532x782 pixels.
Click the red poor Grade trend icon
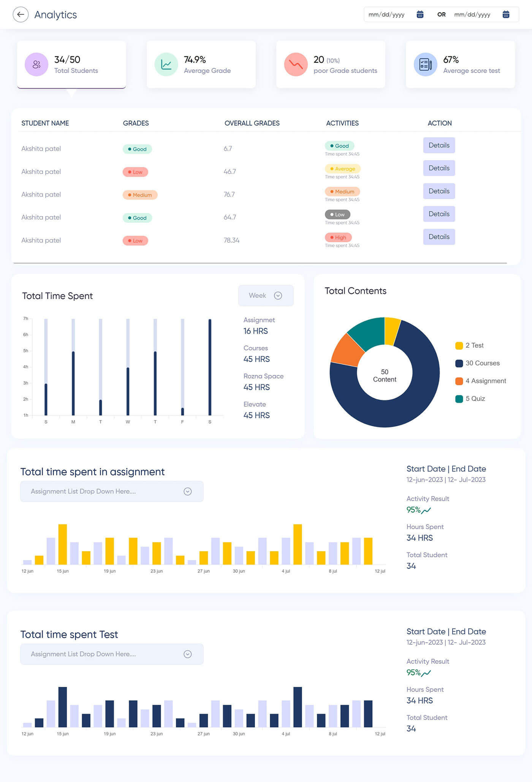tap(296, 65)
